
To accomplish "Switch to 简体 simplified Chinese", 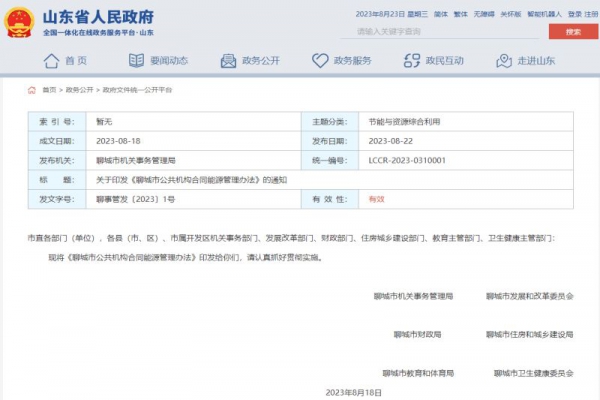I will click(441, 14).
